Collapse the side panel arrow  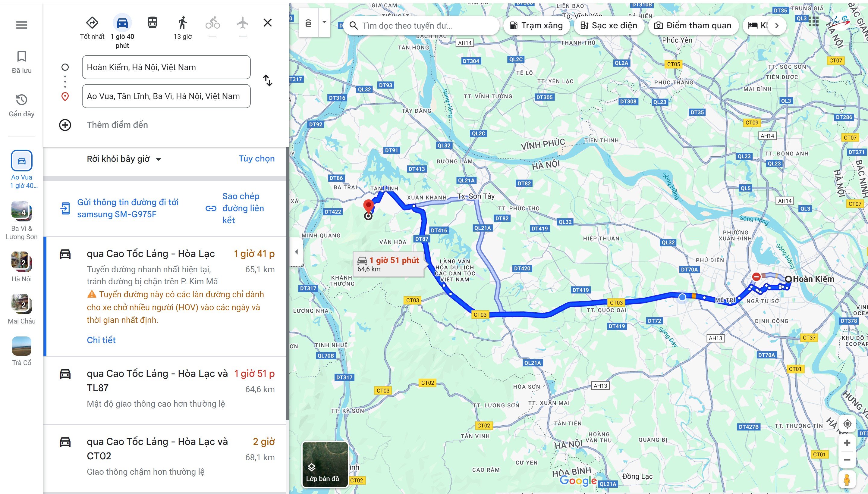[x=296, y=252]
